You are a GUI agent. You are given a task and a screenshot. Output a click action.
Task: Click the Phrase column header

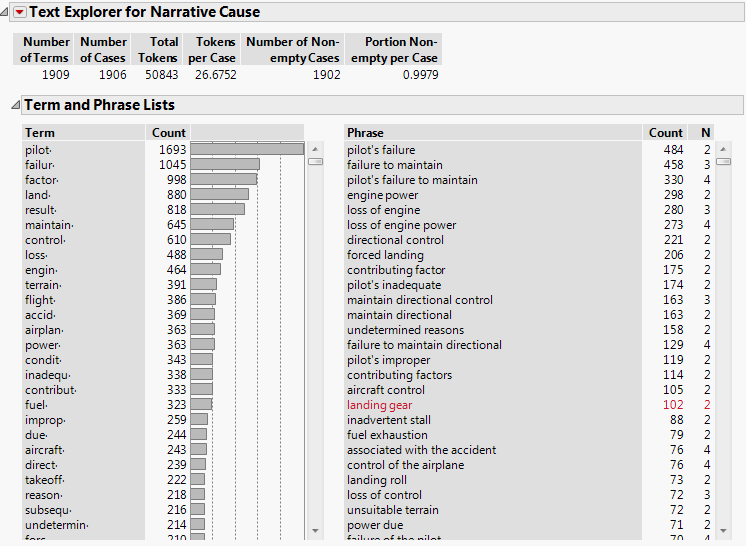365,132
